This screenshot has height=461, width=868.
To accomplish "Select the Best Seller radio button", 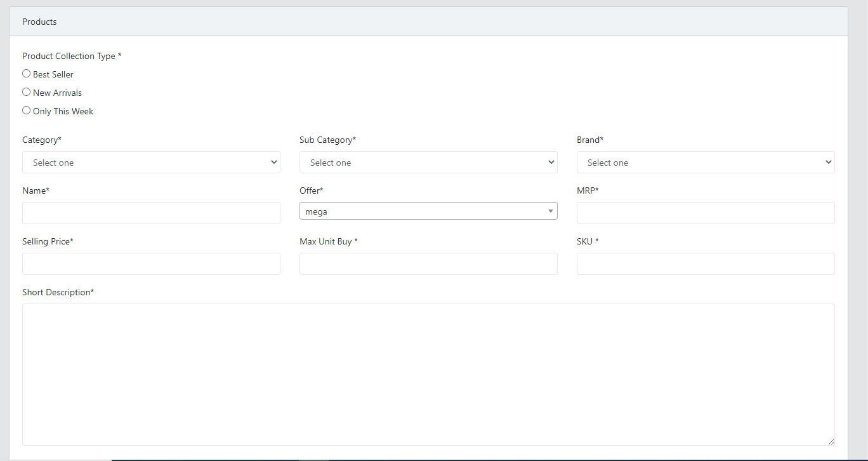I will pyautogui.click(x=27, y=74).
